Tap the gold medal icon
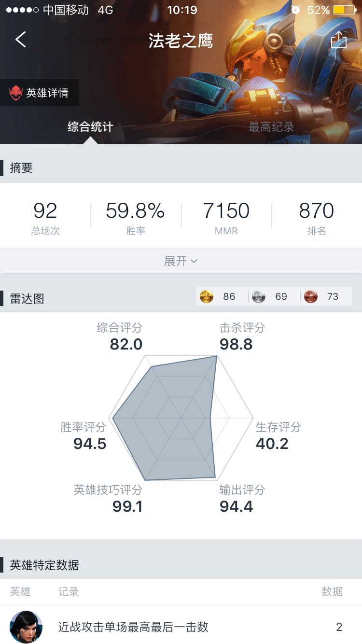Viewport: 362px width, 644px height. (x=207, y=296)
